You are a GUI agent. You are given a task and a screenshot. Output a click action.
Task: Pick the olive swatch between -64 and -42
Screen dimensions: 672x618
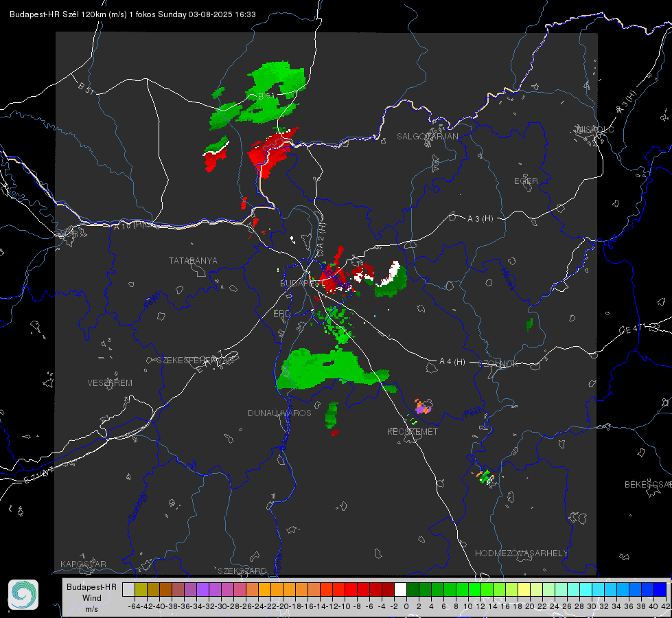tap(141, 589)
